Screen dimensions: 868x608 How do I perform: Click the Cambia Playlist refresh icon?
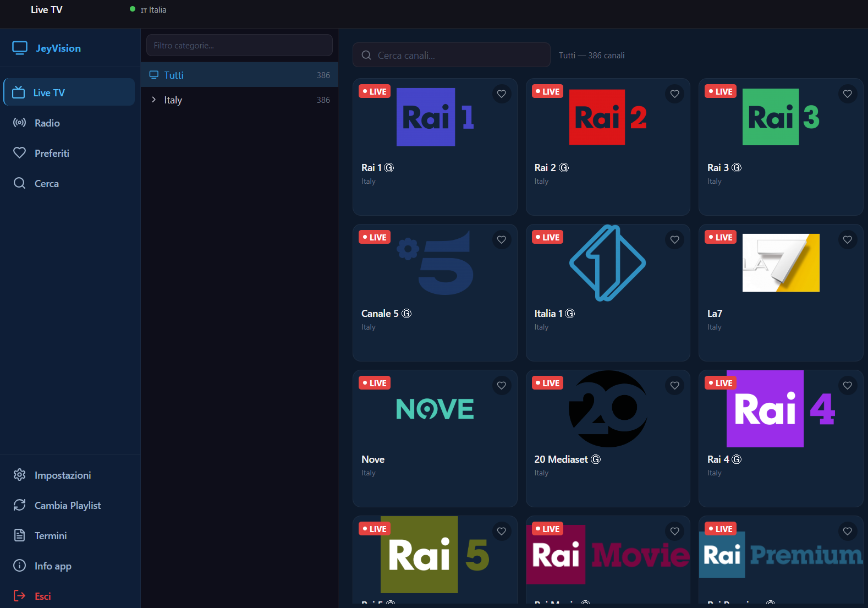[20, 505]
